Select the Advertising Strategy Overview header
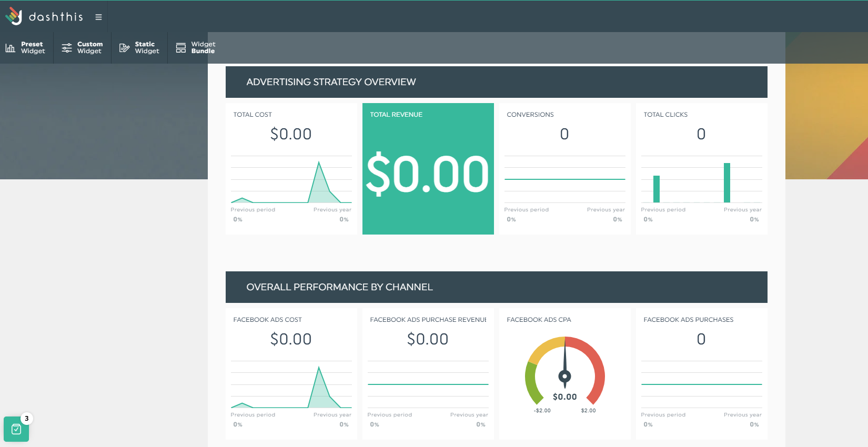 click(497, 82)
